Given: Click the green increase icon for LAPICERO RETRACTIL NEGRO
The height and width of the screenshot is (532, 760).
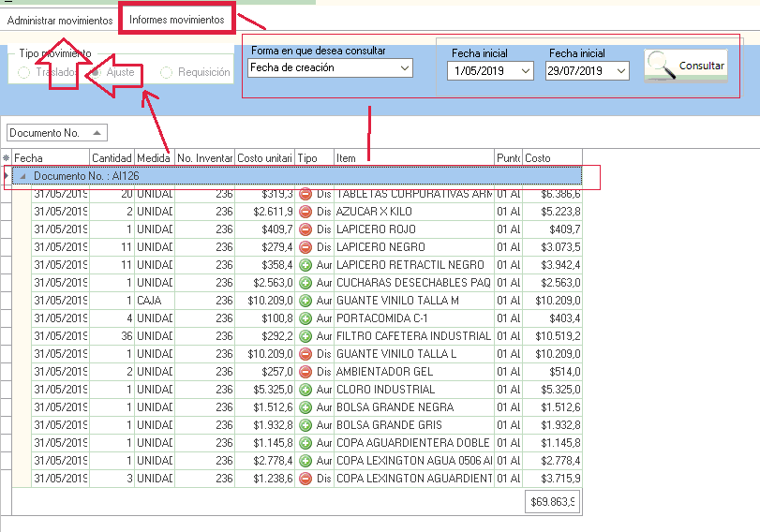Looking at the screenshot, I should click(x=305, y=265).
